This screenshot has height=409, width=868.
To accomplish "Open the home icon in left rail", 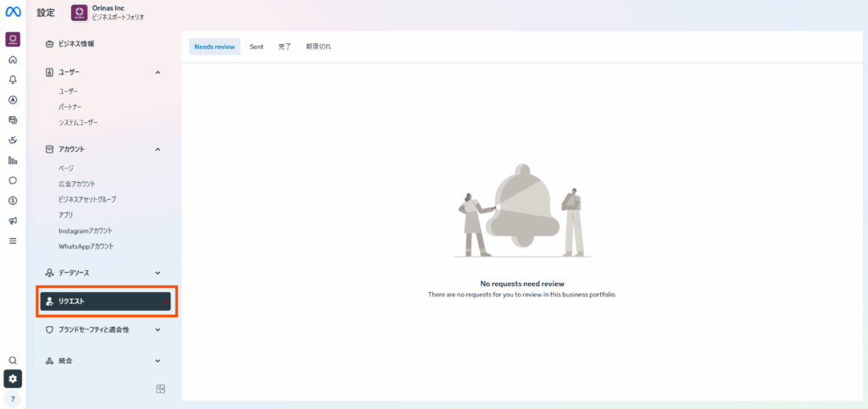I will (x=13, y=60).
